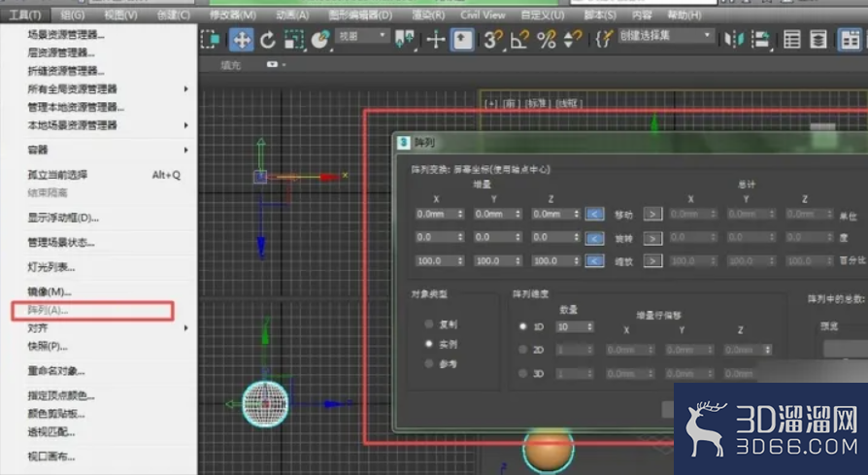Screen dimensions: 868x475
Task: Click the Mirror tool icon
Action: point(734,39)
